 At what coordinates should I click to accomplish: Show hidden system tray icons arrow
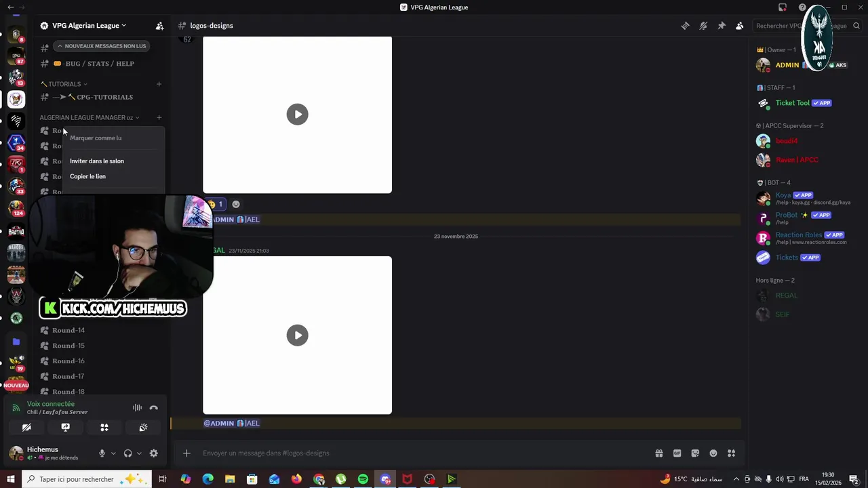point(736,479)
